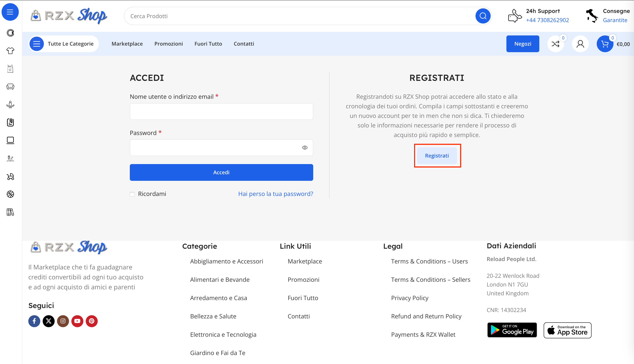Check the Ricordami checkbox
Image resolution: width=634 pixels, height=364 pixels.
(132, 194)
